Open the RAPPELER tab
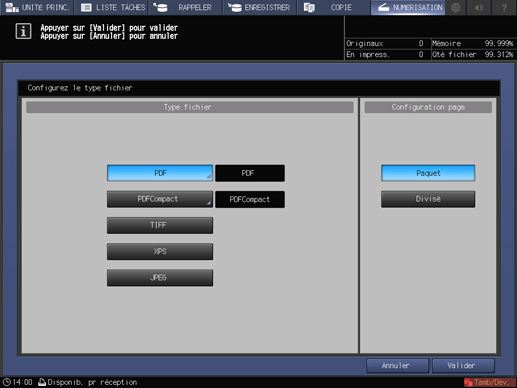517x388 pixels. [x=185, y=7]
